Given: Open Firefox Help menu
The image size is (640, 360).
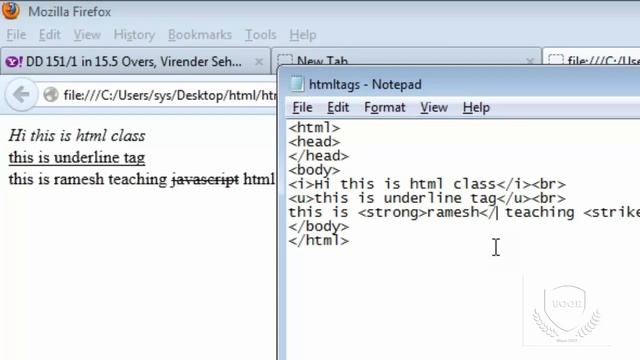Looking at the screenshot, I should 303,35.
